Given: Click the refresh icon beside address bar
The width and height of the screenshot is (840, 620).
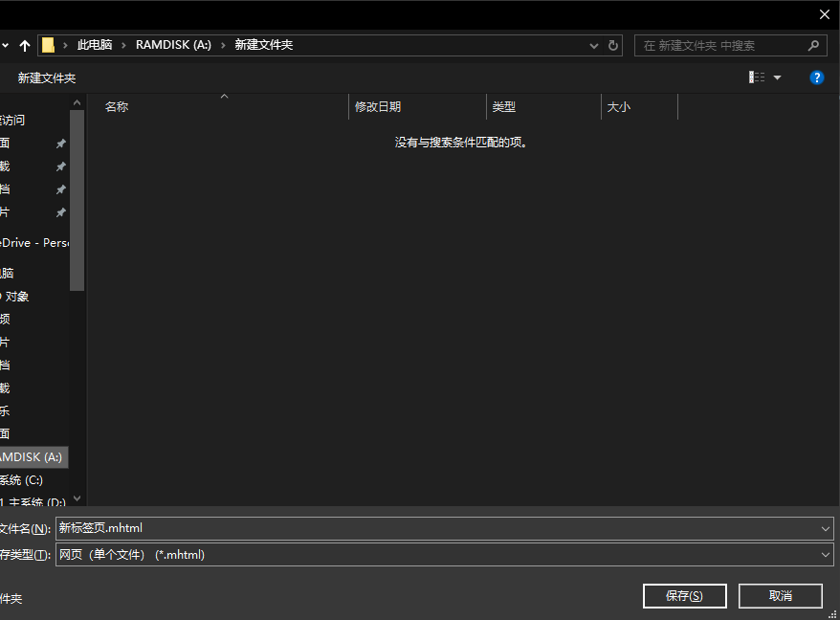Looking at the screenshot, I should pos(613,45).
